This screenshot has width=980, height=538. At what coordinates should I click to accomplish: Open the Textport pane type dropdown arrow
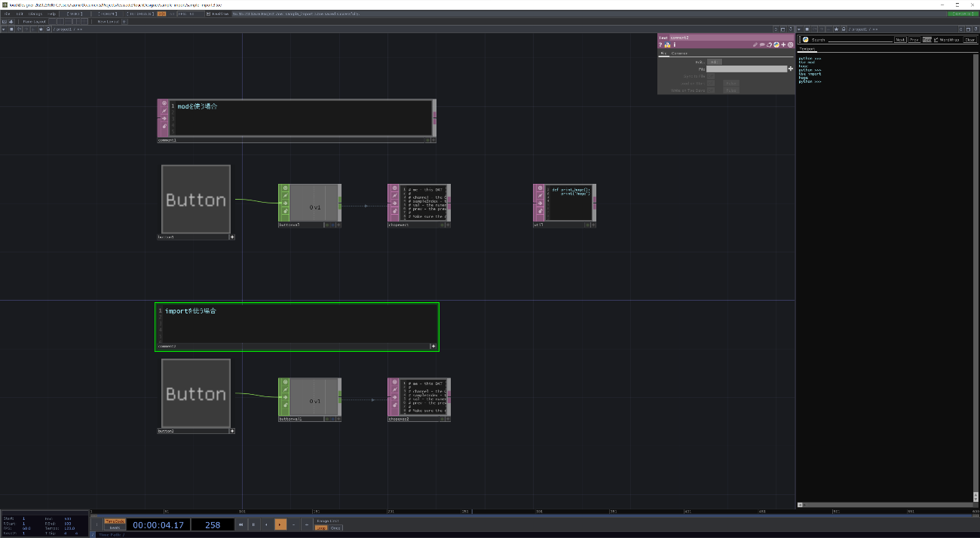799,29
